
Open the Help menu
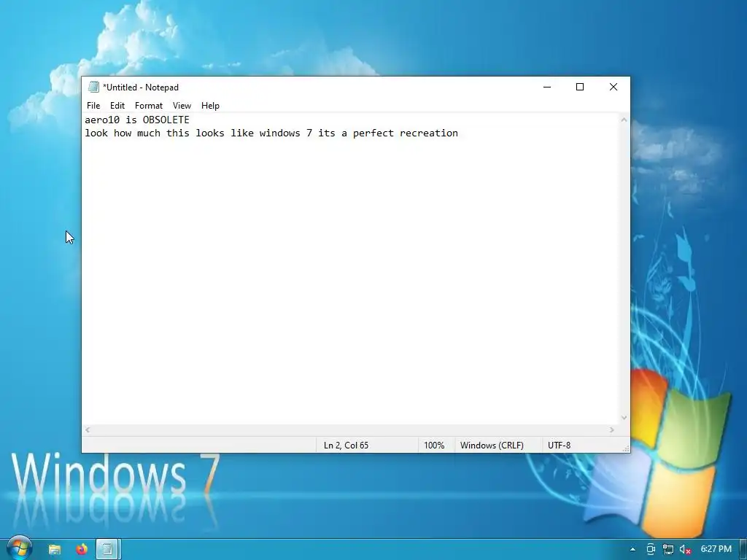[x=210, y=106]
